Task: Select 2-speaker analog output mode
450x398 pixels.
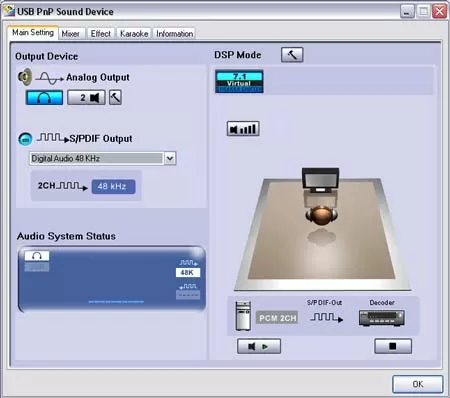Action: point(86,97)
